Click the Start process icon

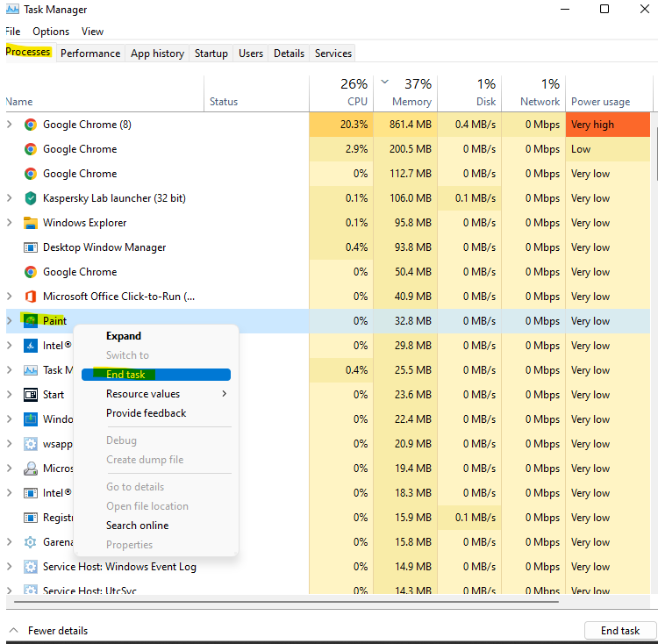tap(30, 395)
